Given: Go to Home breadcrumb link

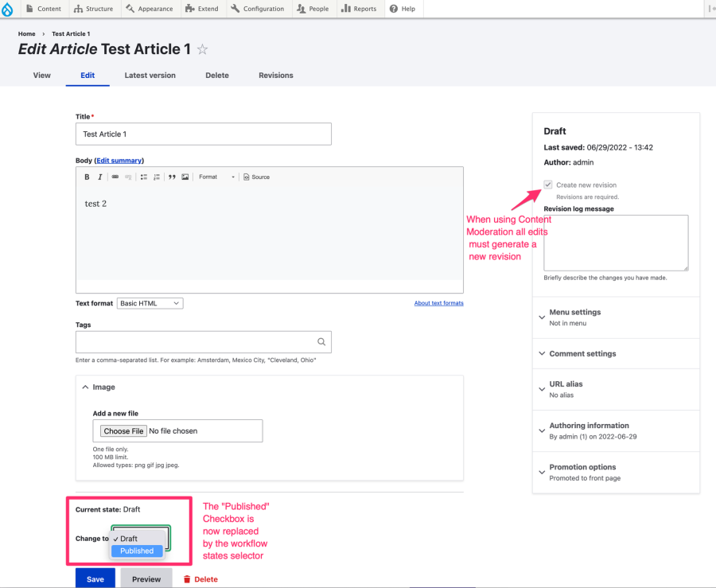Looking at the screenshot, I should click(x=26, y=33).
